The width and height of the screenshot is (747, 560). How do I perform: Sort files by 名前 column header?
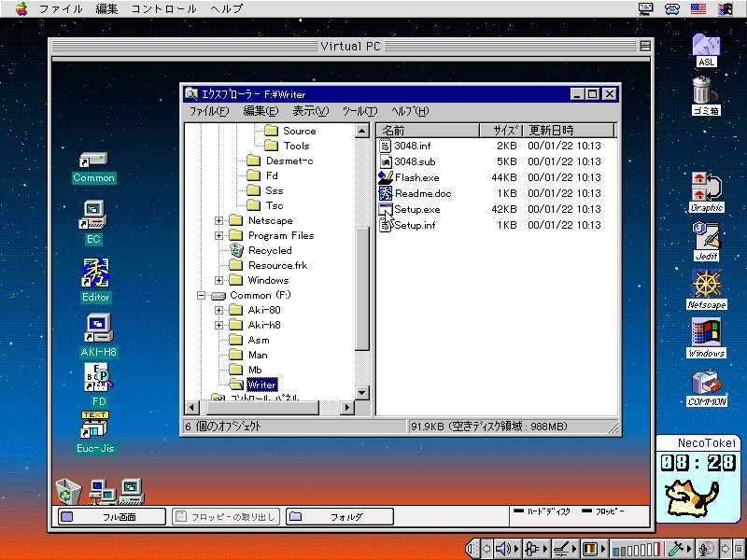(x=428, y=130)
